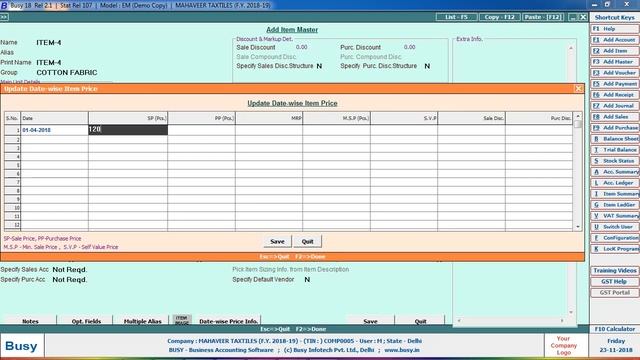Click the Paste toolbar button

click(543, 17)
